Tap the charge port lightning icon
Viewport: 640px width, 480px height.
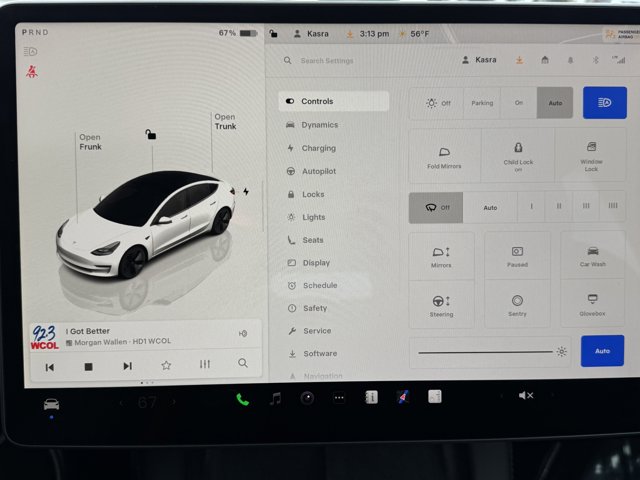click(x=246, y=191)
